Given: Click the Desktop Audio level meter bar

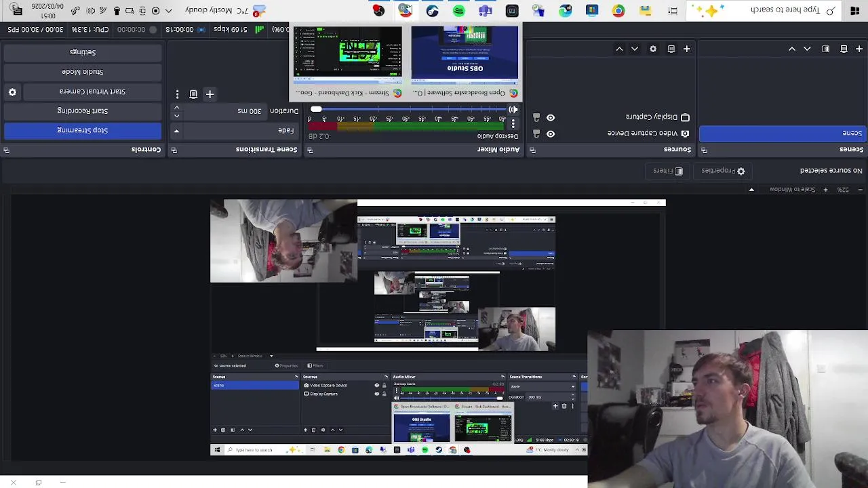Looking at the screenshot, I should point(407,125).
